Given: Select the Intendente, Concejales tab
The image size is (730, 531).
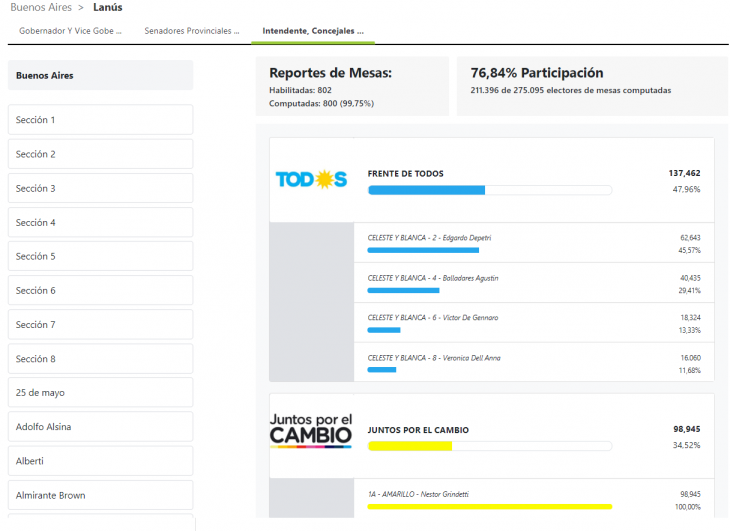Looking at the screenshot, I should point(313,31).
